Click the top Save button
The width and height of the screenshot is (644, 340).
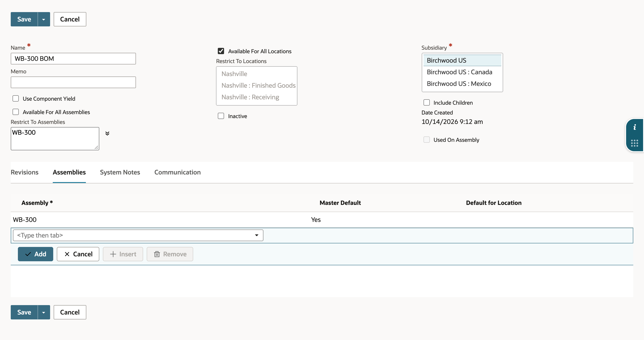click(24, 19)
